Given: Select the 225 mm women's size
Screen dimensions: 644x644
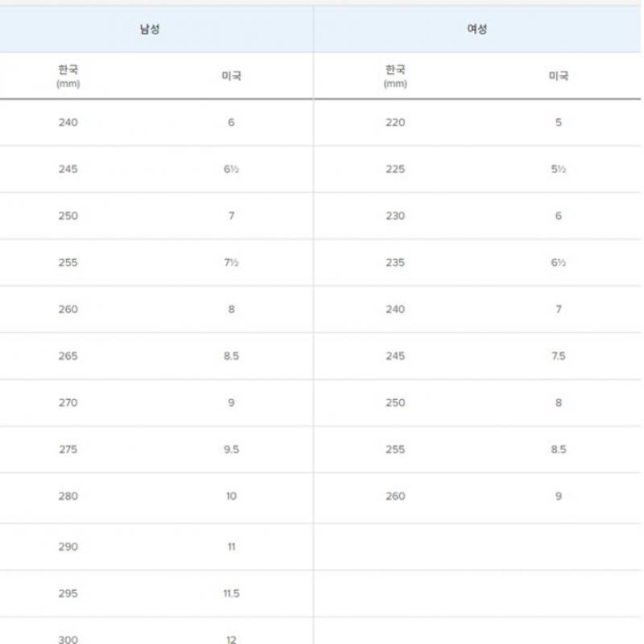Looking at the screenshot, I should coord(395,170).
